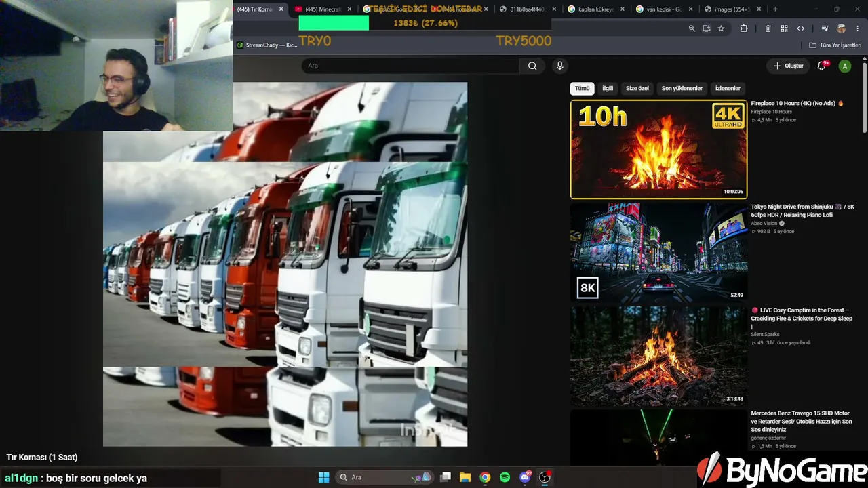The height and width of the screenshot is (488, 868).
Task: Switch to the 'kaplan kükreye' browser tab
Action: point(596,9)
